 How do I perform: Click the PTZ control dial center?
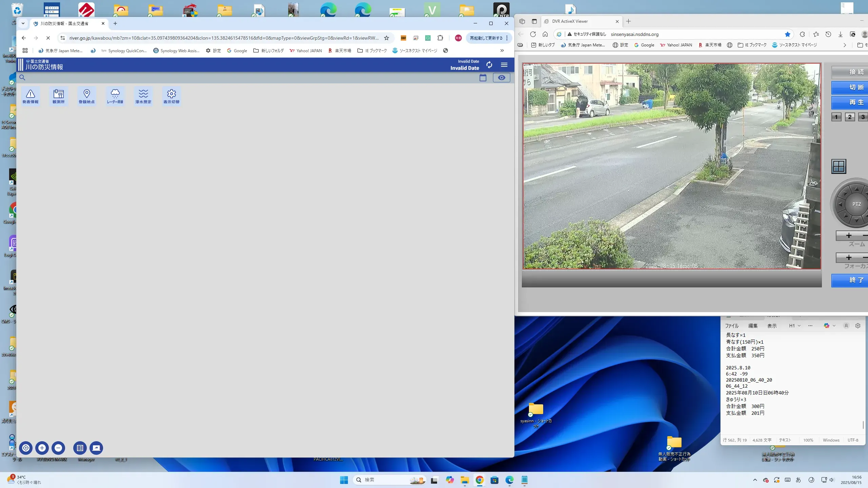[856, 204]
